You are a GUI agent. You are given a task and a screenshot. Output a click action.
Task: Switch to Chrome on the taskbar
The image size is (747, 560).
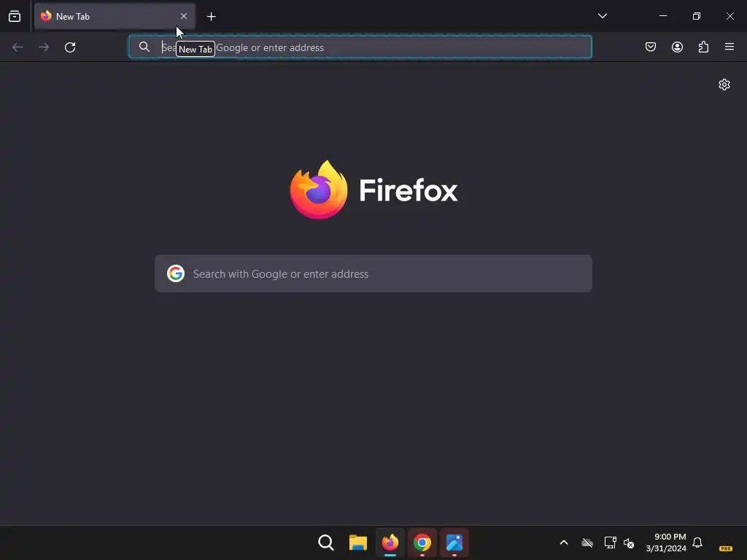point(422,542)
